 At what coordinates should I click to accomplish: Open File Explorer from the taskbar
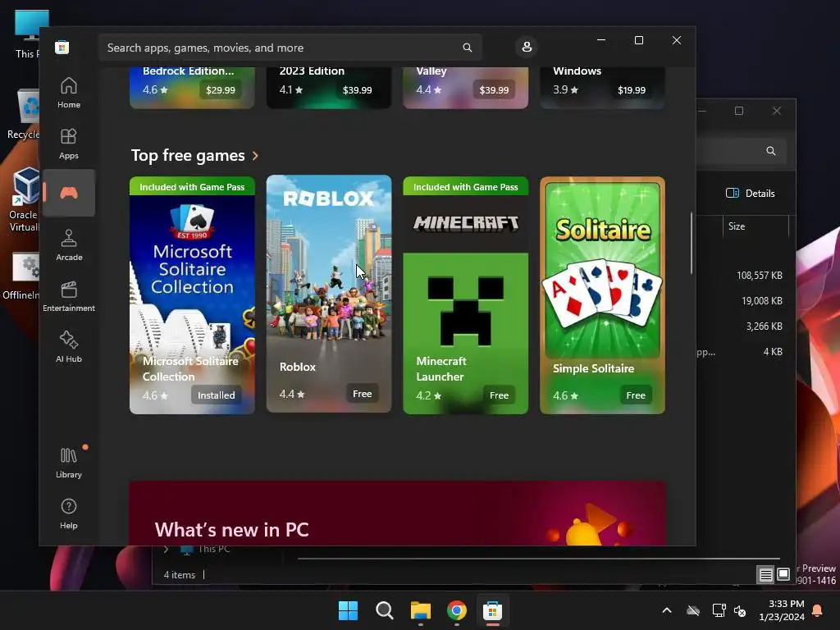(421, 610)
